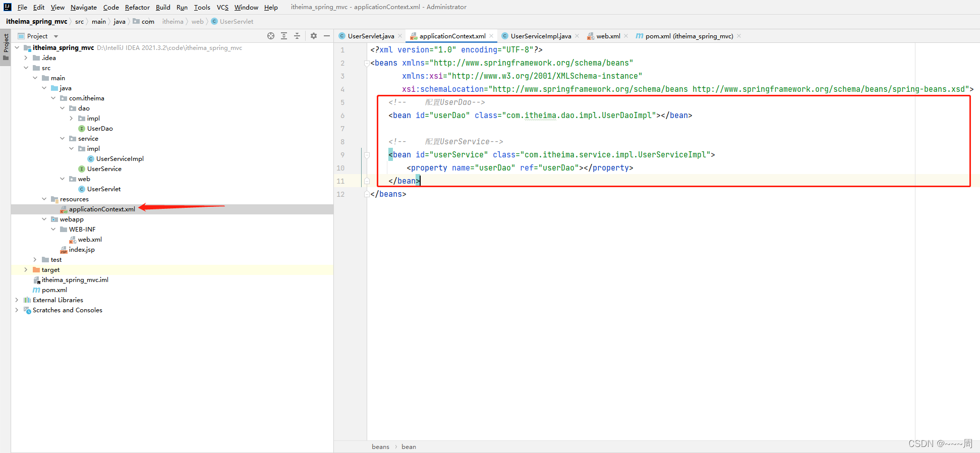The height and width of the screenshot is (453, 980).
Task: Collapse the service package
Action: click(x=63, y=139)
